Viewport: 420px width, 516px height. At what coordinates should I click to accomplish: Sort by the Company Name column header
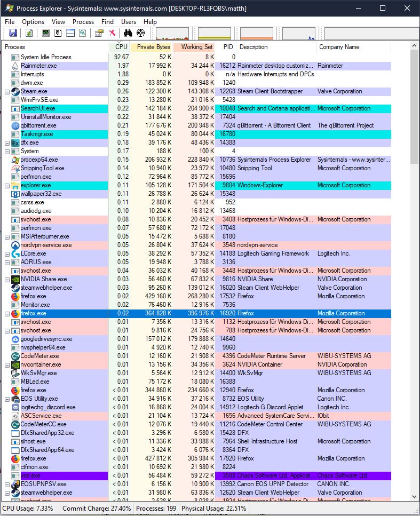[354, 47]
